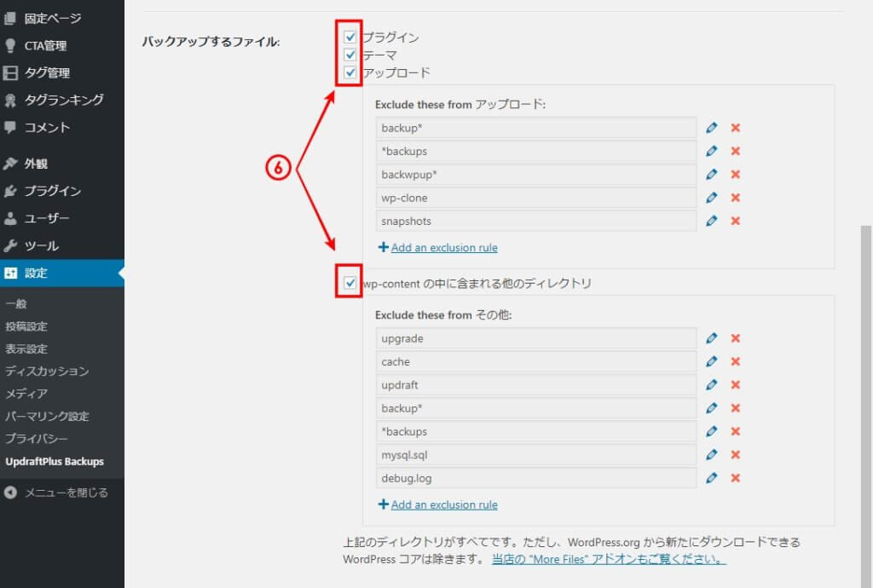
Task: Open the More Files add-on link
Action: 609,560
